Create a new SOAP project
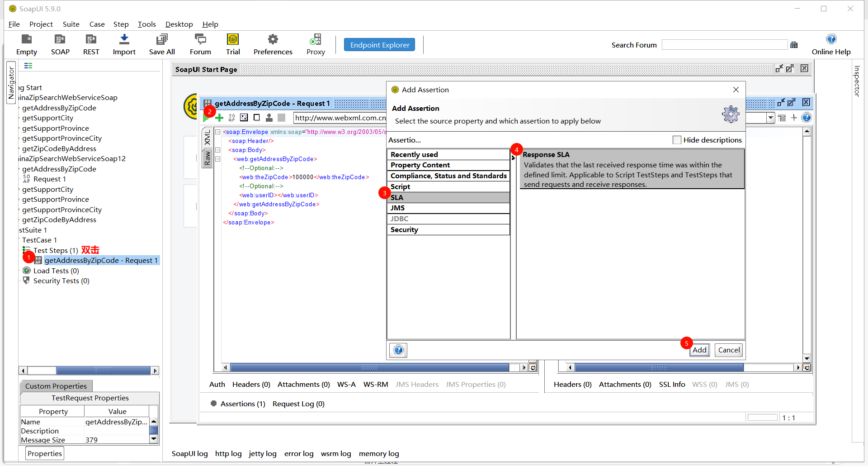Viewport: 868px width, 466px height. [x=60, y=44]
